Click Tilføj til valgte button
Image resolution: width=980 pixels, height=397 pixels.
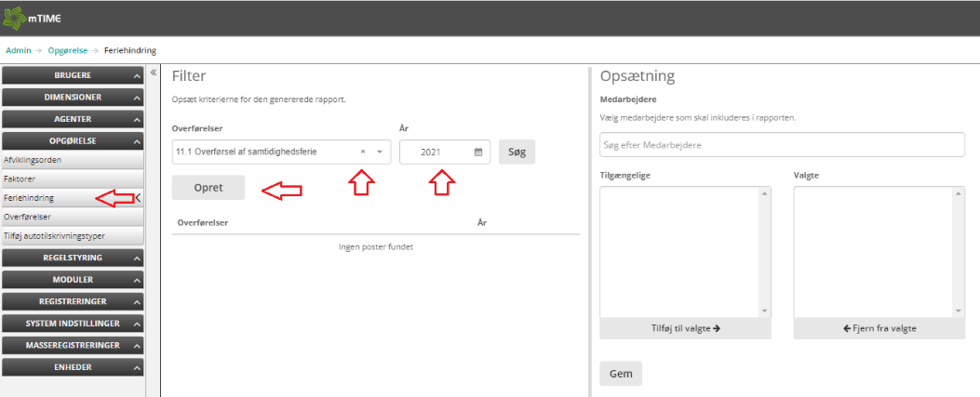point(686,328)
